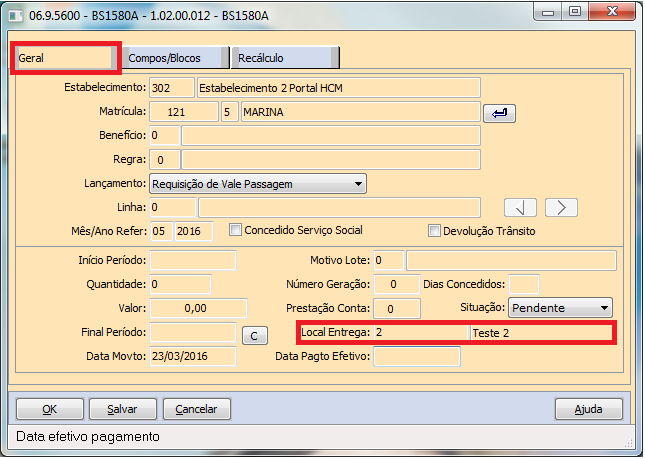Click the Local Entrega description Teste 2
Screen dimensions: 645x459
(x=541, y=332)
